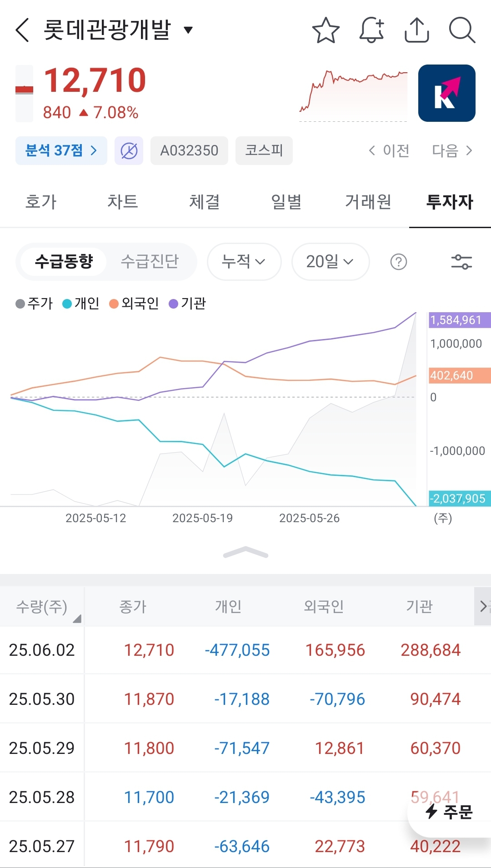Tap the sort triangle in 수량(주) header
491x868 pixels.
(x=77, y=619)
